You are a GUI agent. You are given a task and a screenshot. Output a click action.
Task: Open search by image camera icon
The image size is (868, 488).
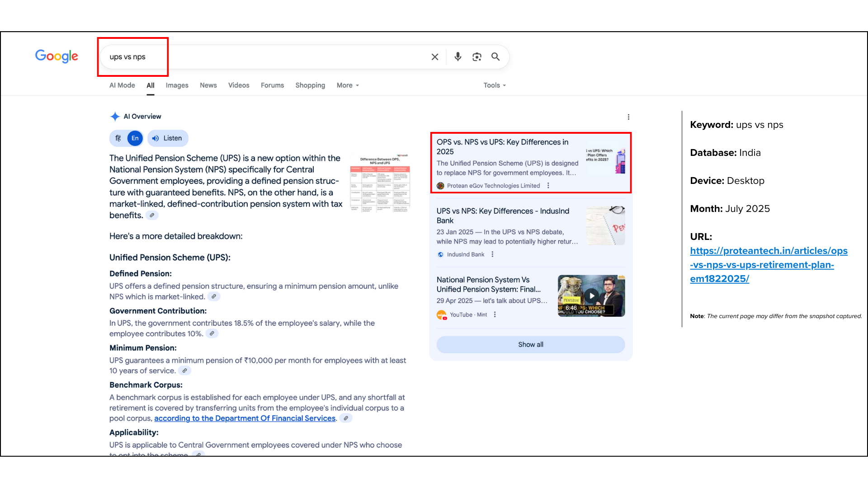coord(477,57)
